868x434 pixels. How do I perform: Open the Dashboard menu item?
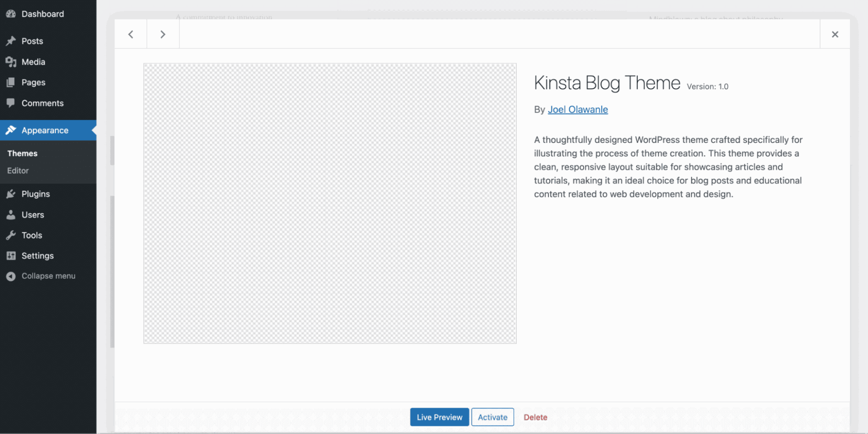coord(48,14)
